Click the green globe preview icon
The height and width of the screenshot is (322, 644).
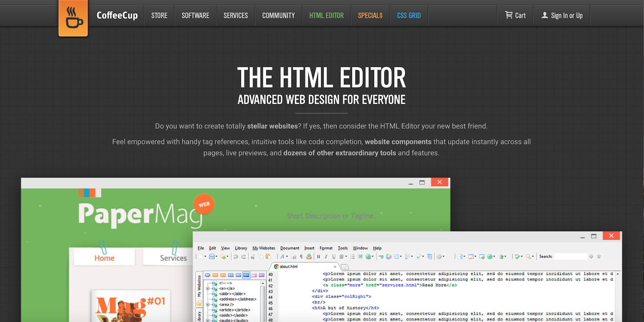[x=490, y=256]
